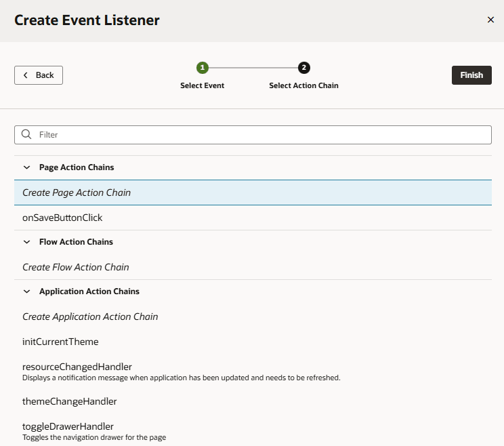This screenshot has height=446, width=504.
Task: Click the 'Toggles the navigation drawer' description
Action: tap(94, 437)
